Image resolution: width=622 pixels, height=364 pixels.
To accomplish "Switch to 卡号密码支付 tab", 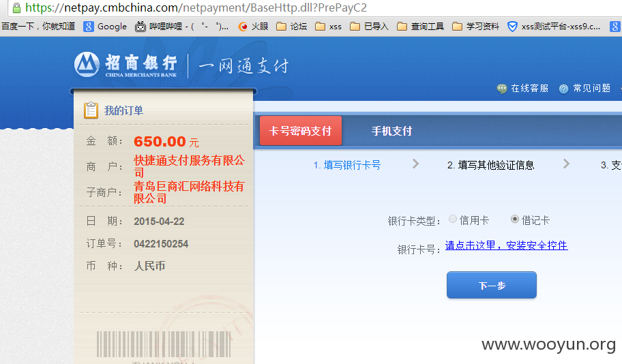I will [x=300, y=131].
